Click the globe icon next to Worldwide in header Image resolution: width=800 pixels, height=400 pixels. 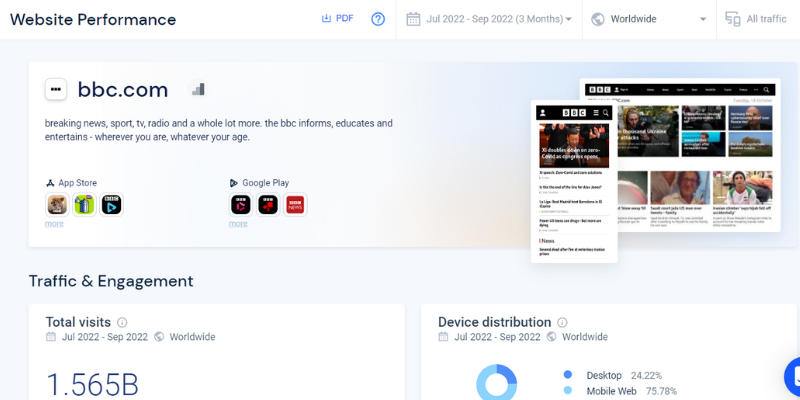click(x=598, y=19)
